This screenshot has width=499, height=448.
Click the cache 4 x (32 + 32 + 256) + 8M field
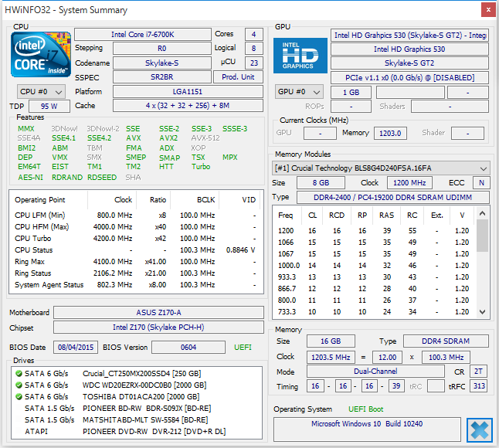coord(188,106)
